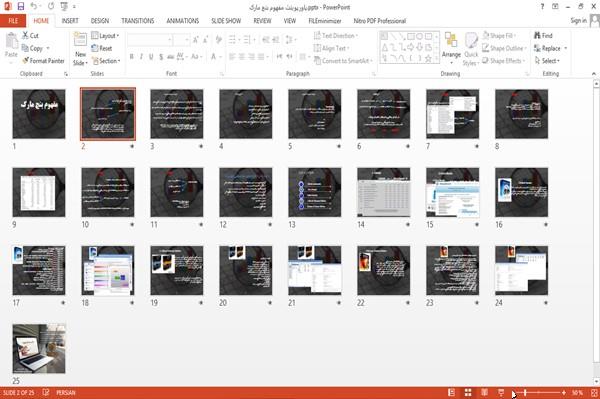
Task: Open PowerPoint Help question mark
Action: [542, 7]
